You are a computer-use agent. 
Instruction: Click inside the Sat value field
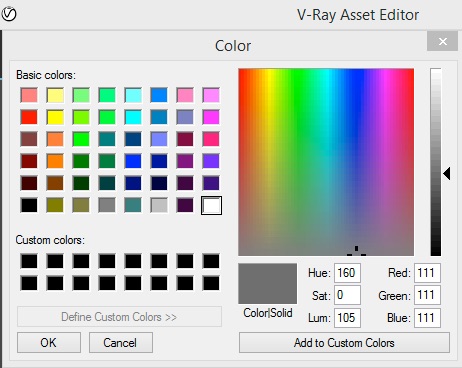pyautogui.click(x=347, y=295)
